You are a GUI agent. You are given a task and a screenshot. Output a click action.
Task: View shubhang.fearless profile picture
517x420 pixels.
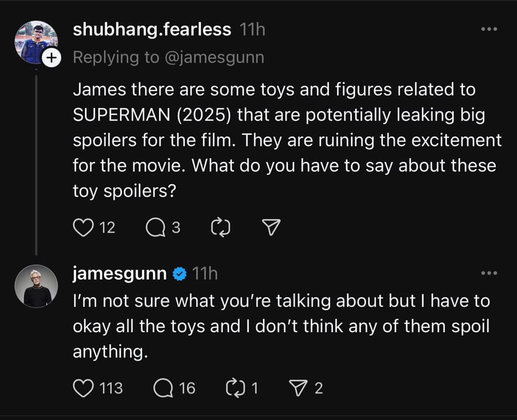pyautogui.click(x=35, y=42)
